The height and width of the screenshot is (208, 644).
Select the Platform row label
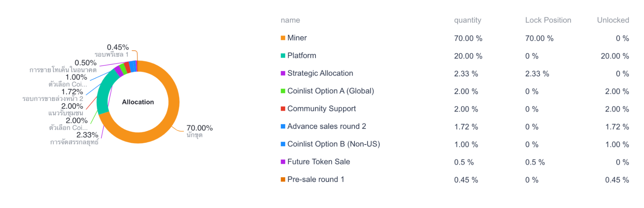[302, 56]
